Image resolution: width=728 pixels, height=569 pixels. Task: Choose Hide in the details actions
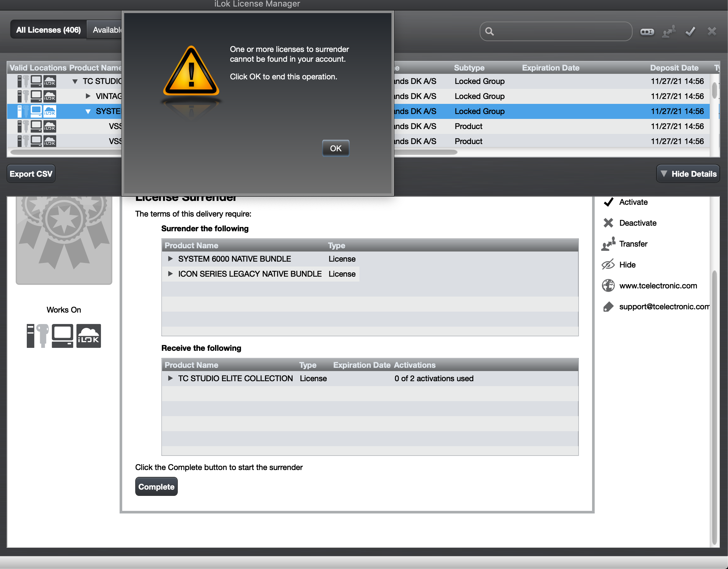(x=627, y=265)
